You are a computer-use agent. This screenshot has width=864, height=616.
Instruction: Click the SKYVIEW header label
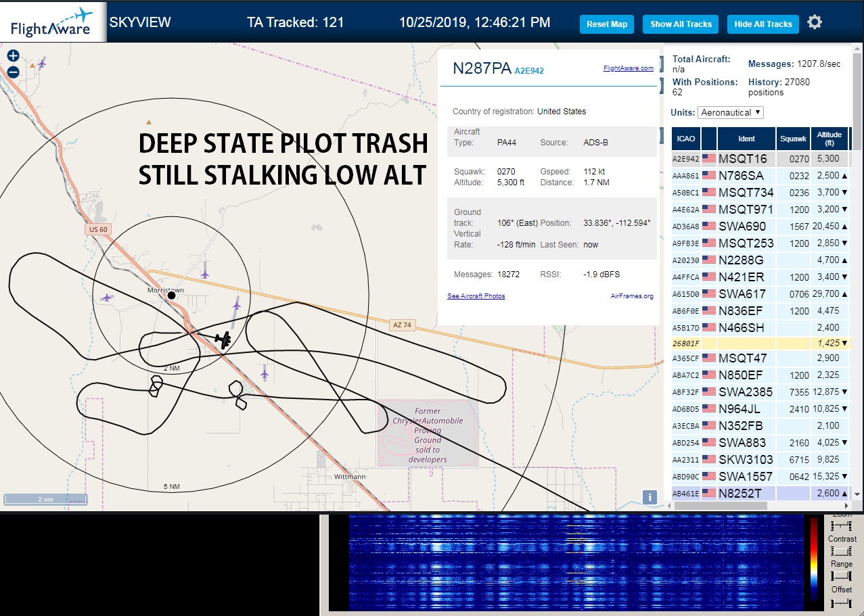pyautogui.click(x=140, y=22)
